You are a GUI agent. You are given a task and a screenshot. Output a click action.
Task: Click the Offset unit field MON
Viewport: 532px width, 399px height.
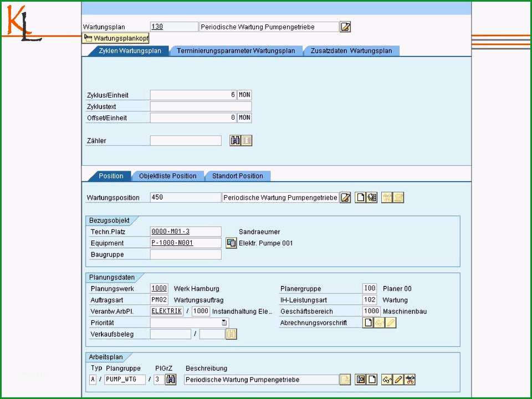pyautogui.click(x=244, y=117)
